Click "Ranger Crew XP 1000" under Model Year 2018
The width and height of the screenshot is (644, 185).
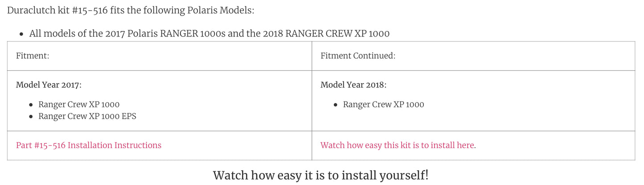[x=383, y=105]
